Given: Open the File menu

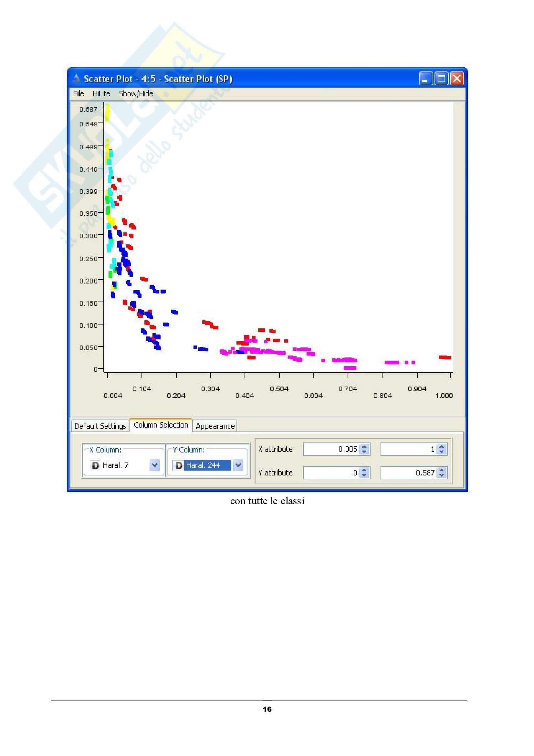Looking at the screenshot, I should [x=78, y=94].
